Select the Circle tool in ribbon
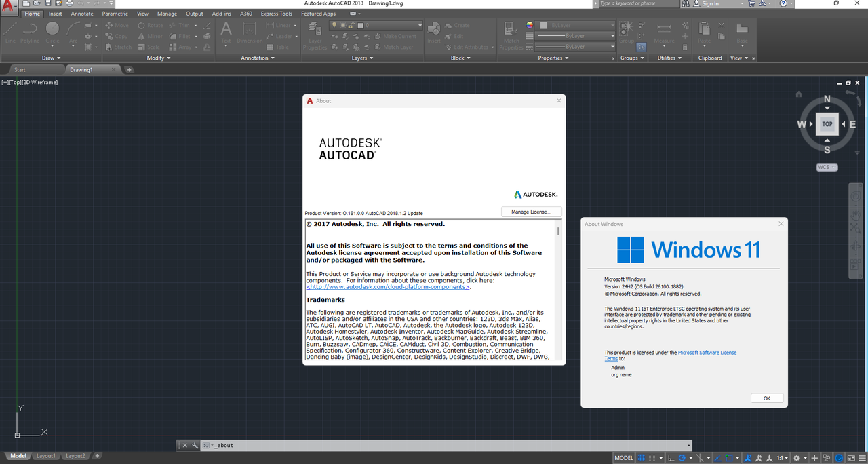Viewport: 868px width, 464px height. (x=52, y=33)
